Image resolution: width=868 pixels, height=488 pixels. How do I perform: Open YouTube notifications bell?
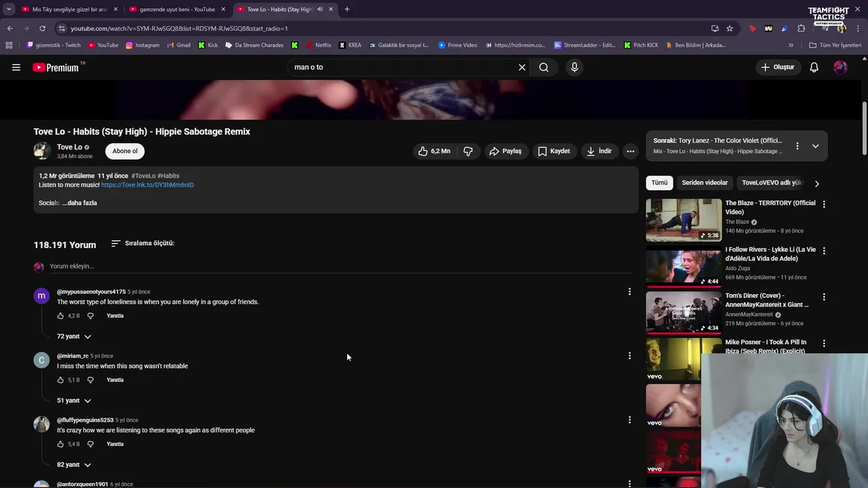coord(814,67)
